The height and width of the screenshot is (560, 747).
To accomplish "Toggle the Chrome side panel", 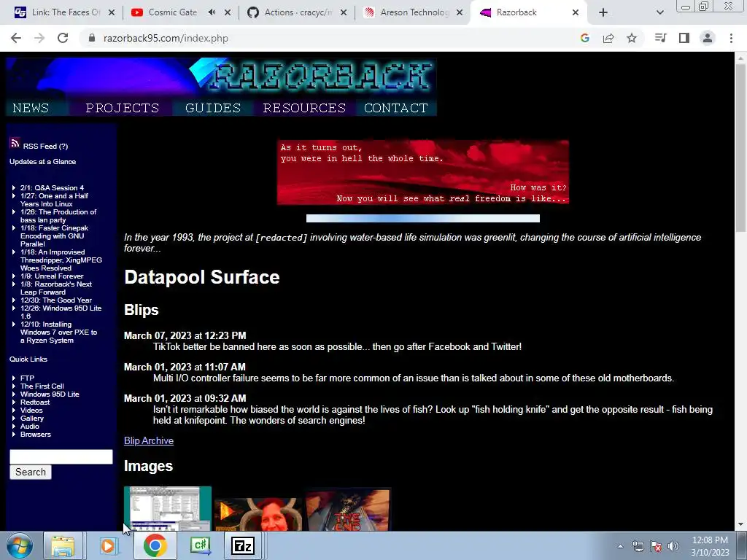I will click(x=684, y=38).
